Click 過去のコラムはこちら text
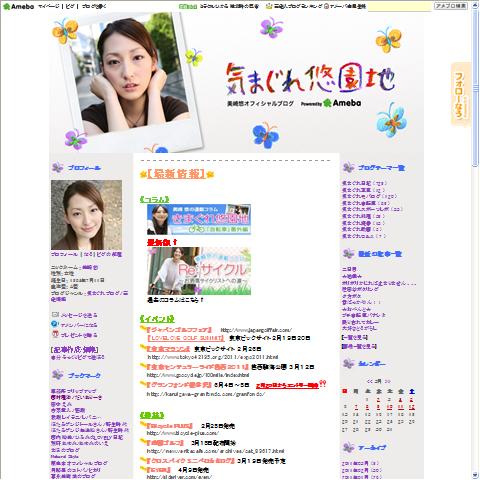Viewport: 480px width, 480px height. (175, 300)
